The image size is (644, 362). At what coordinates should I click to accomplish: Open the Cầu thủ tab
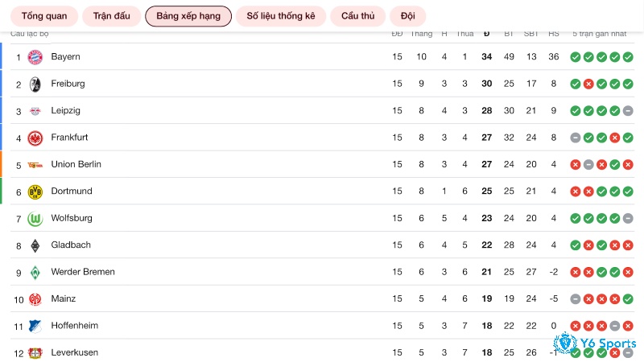click(x=357, y=16)
